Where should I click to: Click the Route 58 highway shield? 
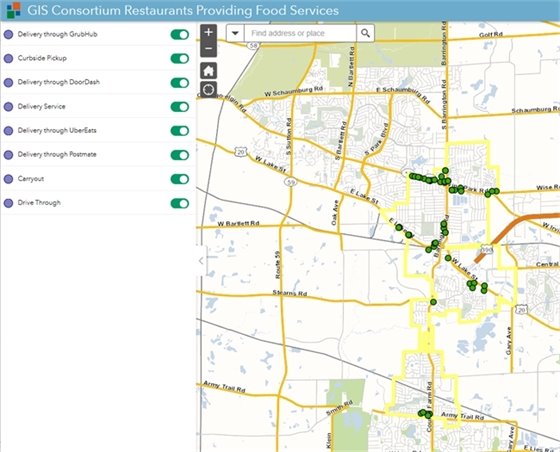pyautogui.click(x=253, y=46)
